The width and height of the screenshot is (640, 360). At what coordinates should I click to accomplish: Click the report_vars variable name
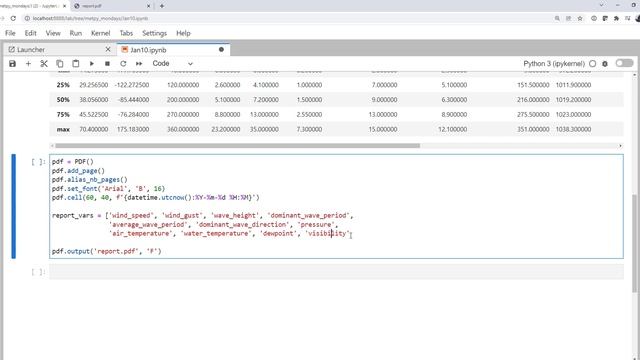(x=73, y=216)
